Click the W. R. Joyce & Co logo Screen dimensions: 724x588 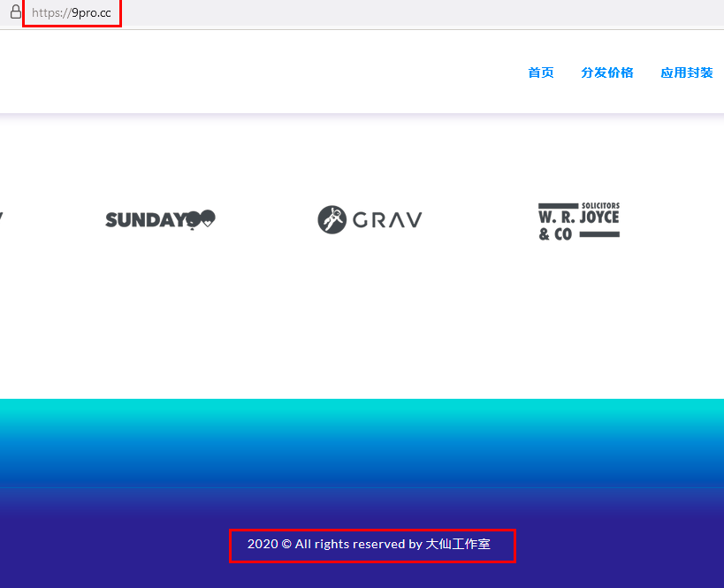click(x=578, y=221)
